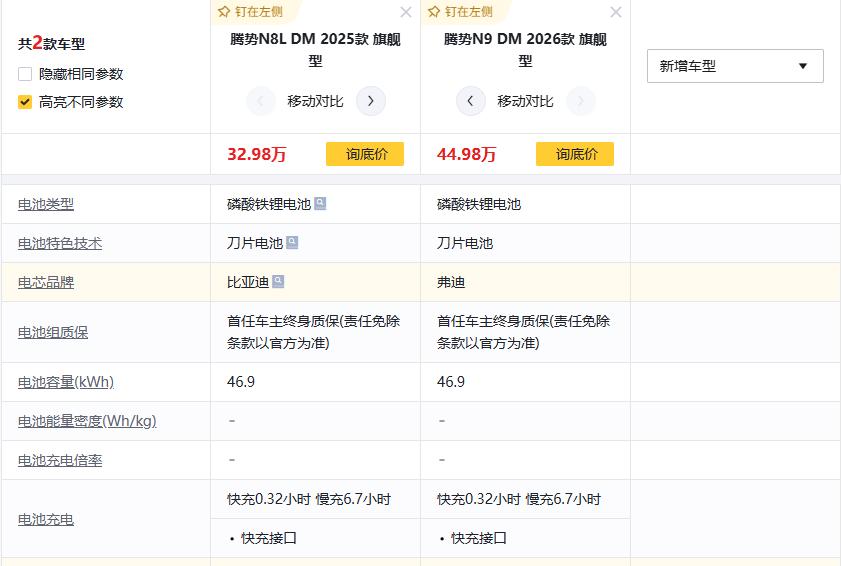Open the 腾势N9 DM 2026款 旗舰型 title
The width and height of the screenshot is (841, 566).
click(x=525, y=50)
